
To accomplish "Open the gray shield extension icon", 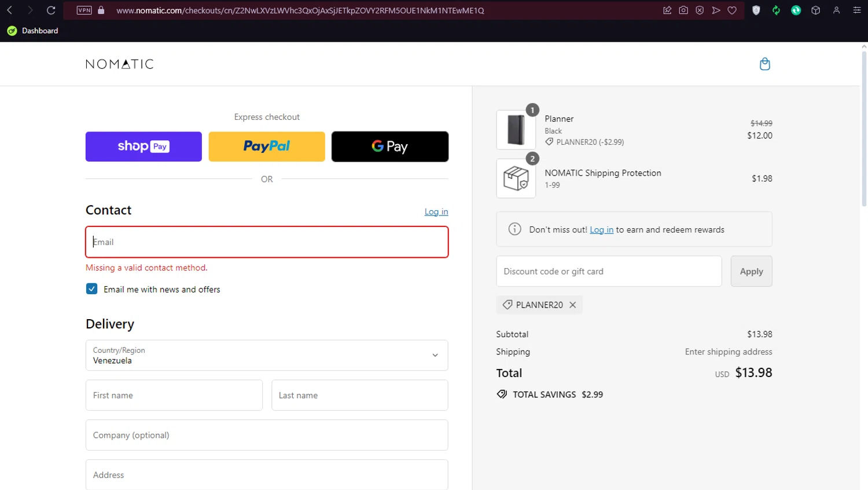I will 756,10.
